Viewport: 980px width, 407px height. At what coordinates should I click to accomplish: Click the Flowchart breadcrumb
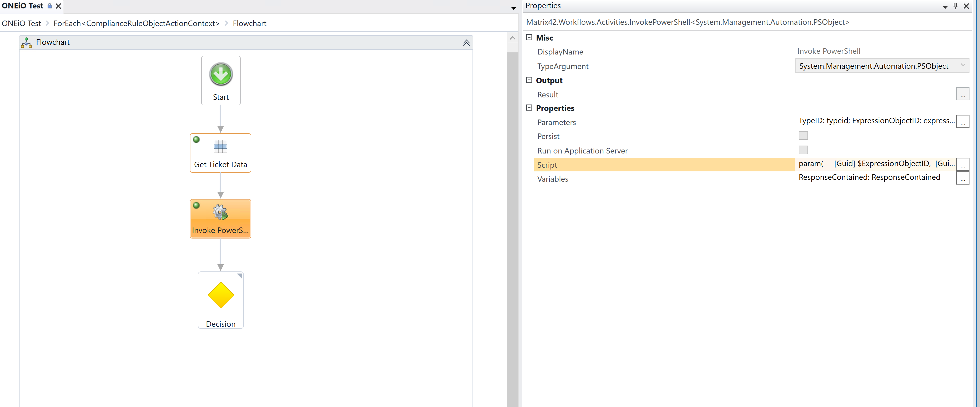pyautogui.click(x=250, y=23)
